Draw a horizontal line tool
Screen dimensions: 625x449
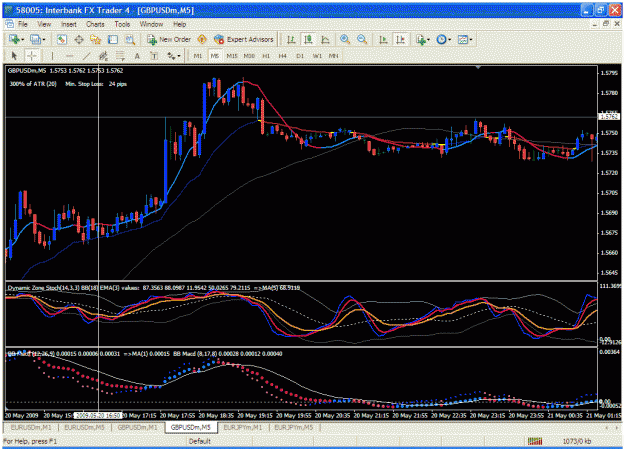[69, 56]
